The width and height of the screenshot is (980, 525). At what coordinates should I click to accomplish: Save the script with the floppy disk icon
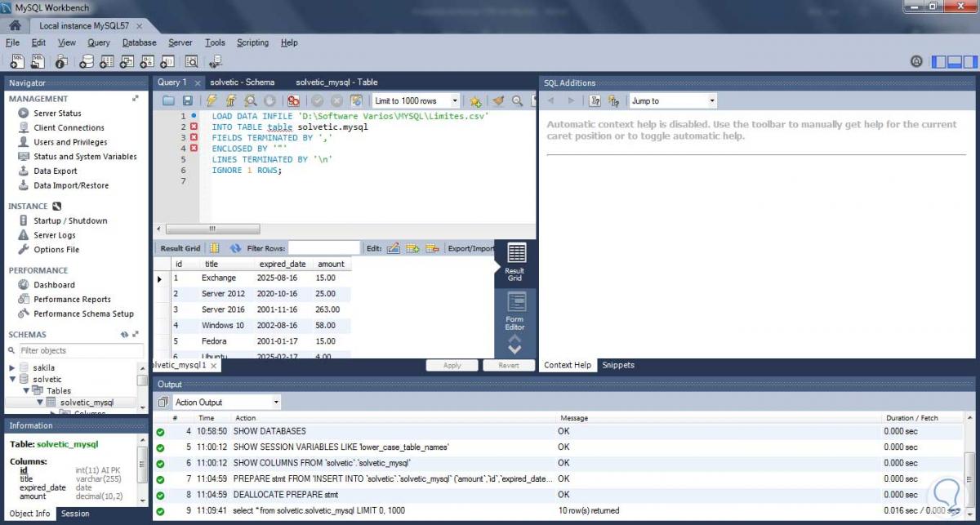(x=187, y=100)
